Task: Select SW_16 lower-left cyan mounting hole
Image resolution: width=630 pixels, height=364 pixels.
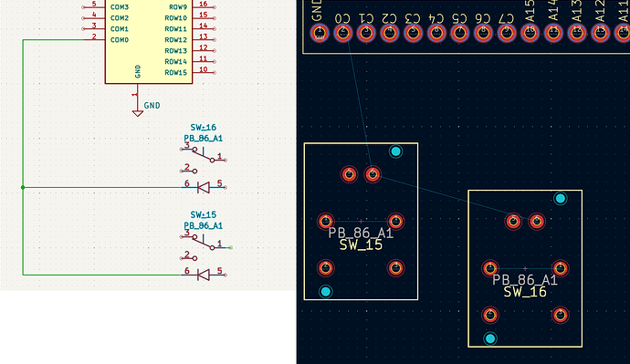Action: click(489, 338)
